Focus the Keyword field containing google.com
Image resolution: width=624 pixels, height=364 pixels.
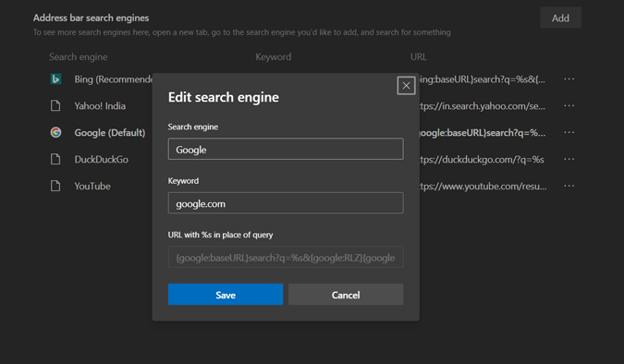click(x=286, y=203)
